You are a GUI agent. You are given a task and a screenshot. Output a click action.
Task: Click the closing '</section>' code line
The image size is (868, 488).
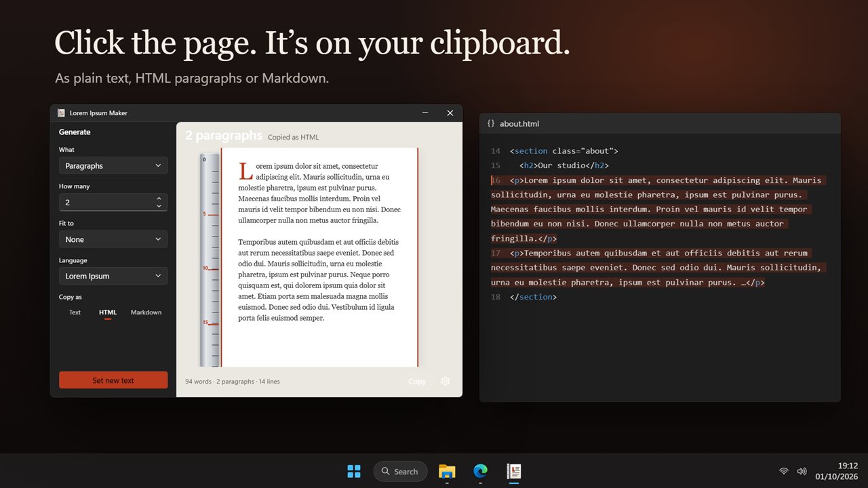pos(534,297)
